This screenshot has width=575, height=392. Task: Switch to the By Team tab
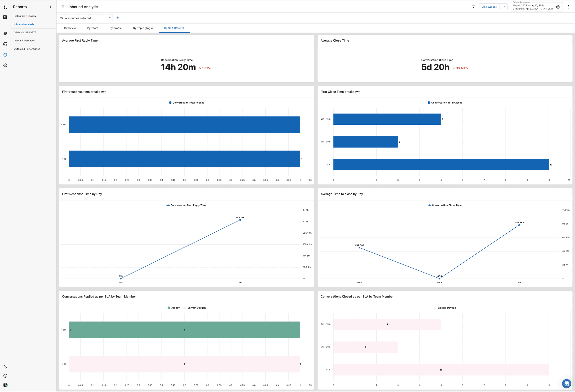point(92,28)
